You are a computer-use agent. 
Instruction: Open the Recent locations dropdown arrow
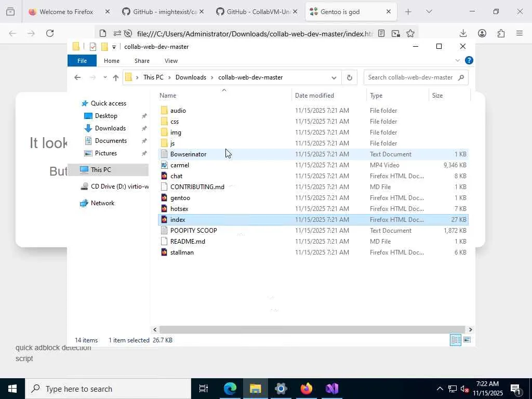pyautogui.click(x=105, y=77)
